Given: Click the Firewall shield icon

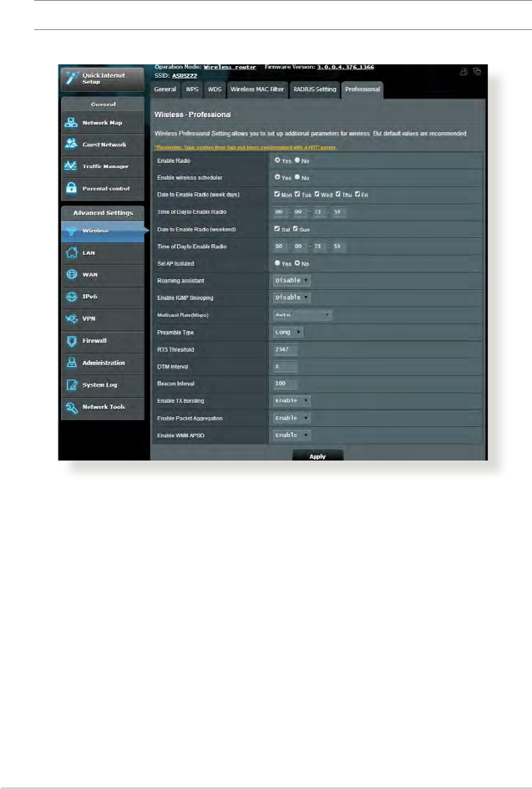Looking at the screenshot, I should coord(71,341).
